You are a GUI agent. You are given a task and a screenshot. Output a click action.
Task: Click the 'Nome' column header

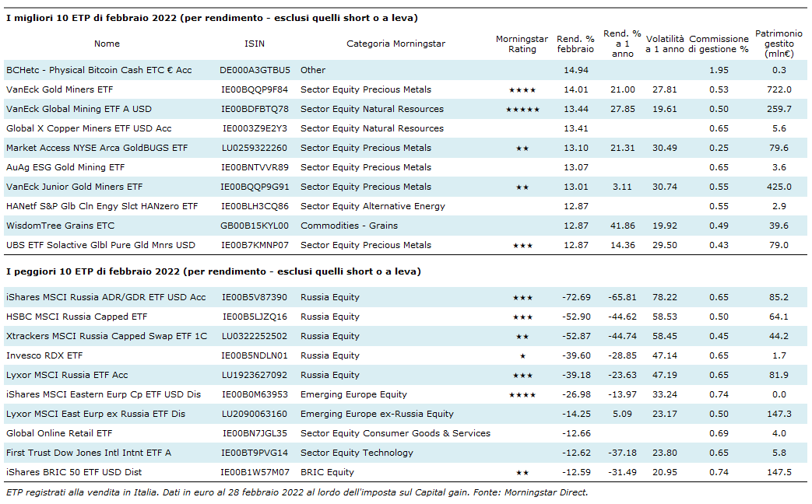(107, 44)
